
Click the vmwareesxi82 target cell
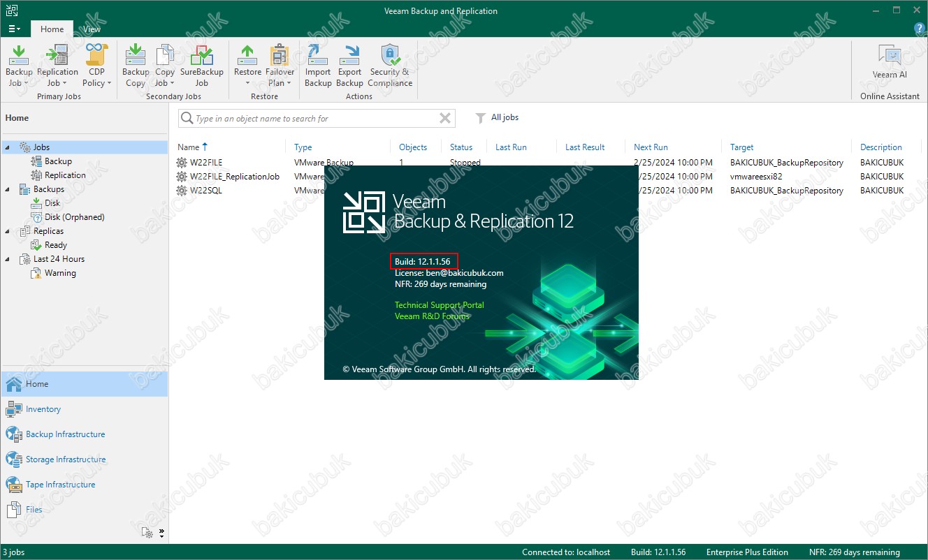(756, 177)
